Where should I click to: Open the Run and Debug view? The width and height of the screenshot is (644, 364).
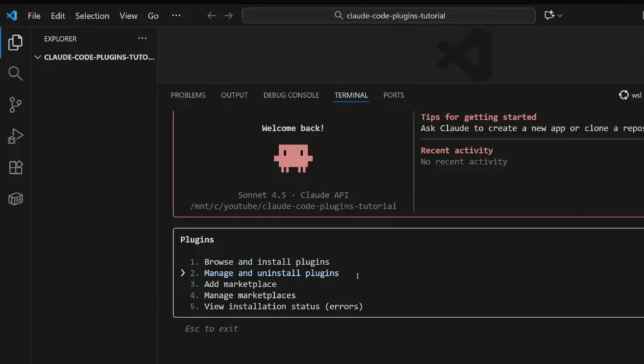coord(15,135)
